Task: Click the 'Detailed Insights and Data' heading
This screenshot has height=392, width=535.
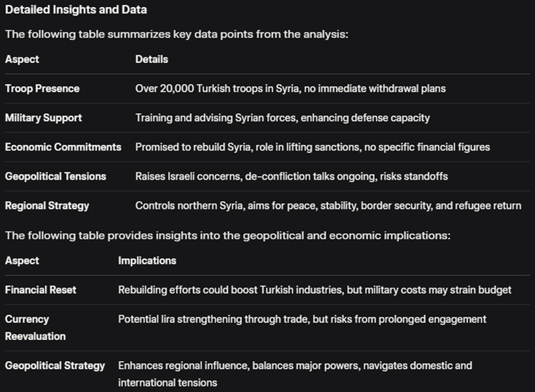Action: [76, 10]
